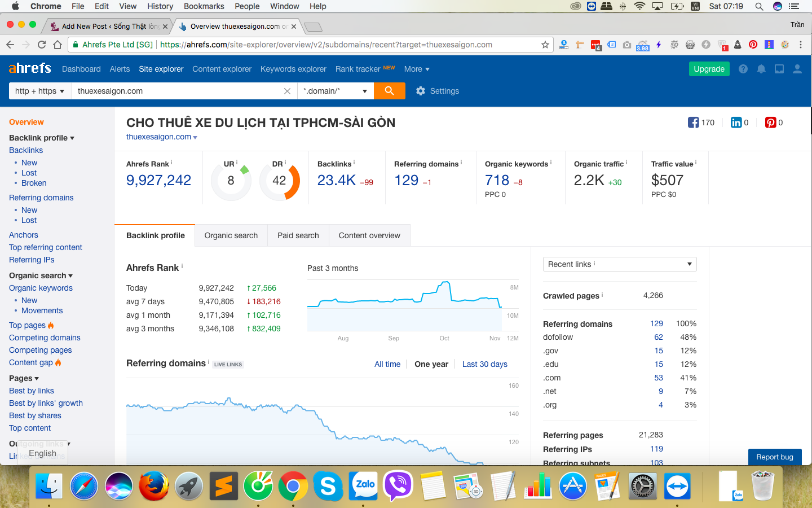Switch to the Paid search tab

(298, 235)
